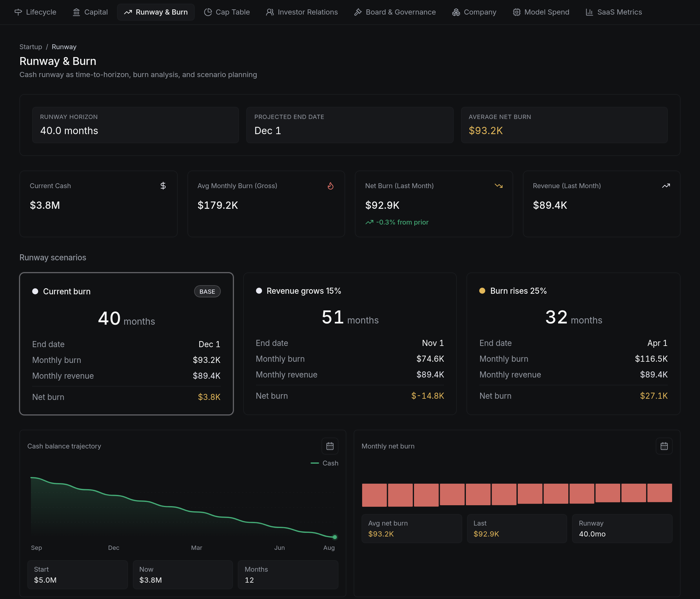Click the $3.8M Current Cash value
This screenshot has height=599, width=700.
45,205
